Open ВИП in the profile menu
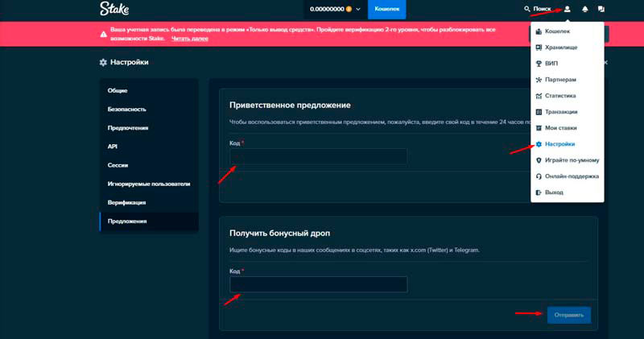 [551, 64]
